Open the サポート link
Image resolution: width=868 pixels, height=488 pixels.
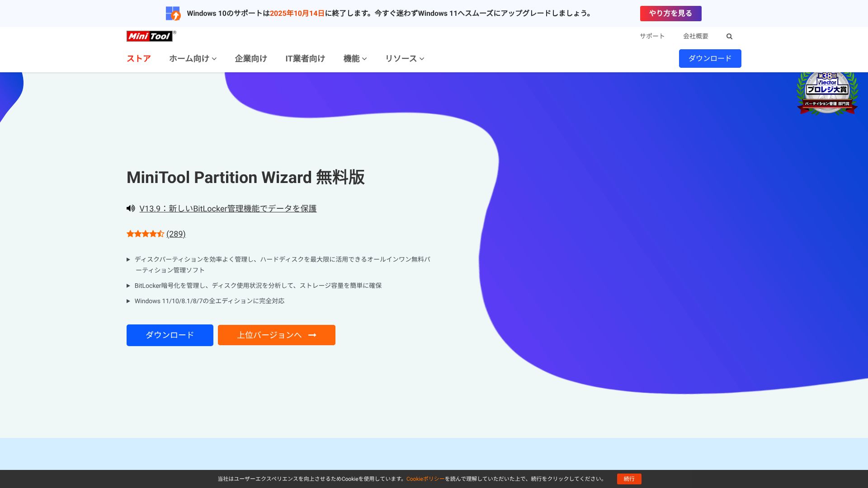coord(652,36)
